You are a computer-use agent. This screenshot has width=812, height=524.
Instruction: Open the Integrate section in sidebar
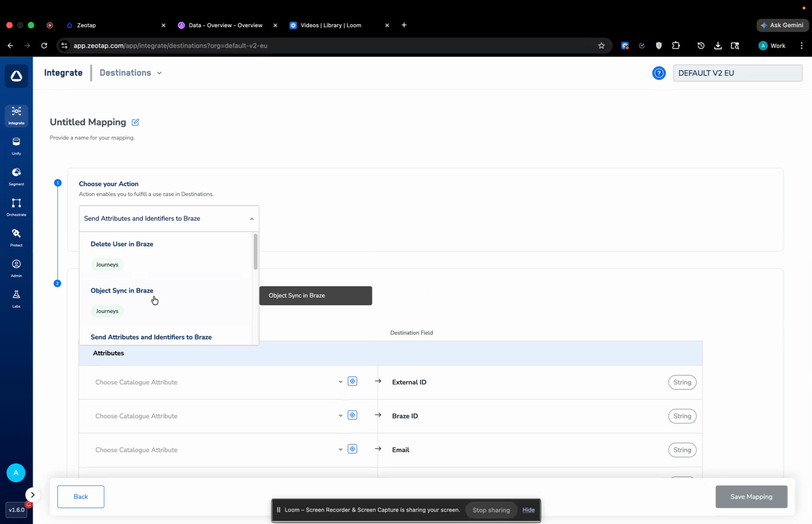coord(16,116)
